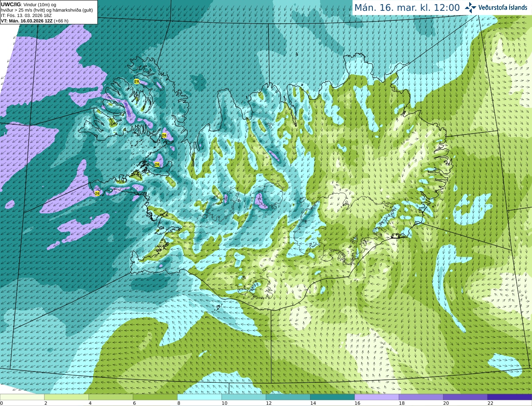Pick the 12–14 m/s teal swatch
This screenshot has height=406, width=532.
[288, 397]
